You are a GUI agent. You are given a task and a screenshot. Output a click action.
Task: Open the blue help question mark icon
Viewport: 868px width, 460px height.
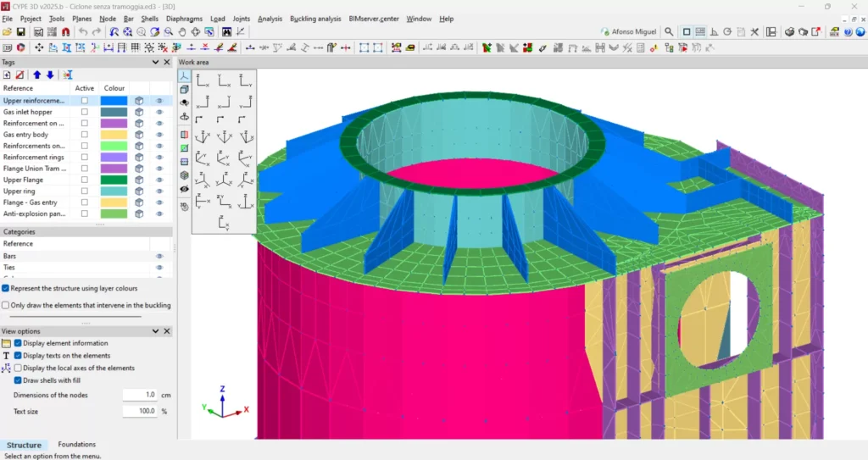pyautogui.click(x=848, y=32)
